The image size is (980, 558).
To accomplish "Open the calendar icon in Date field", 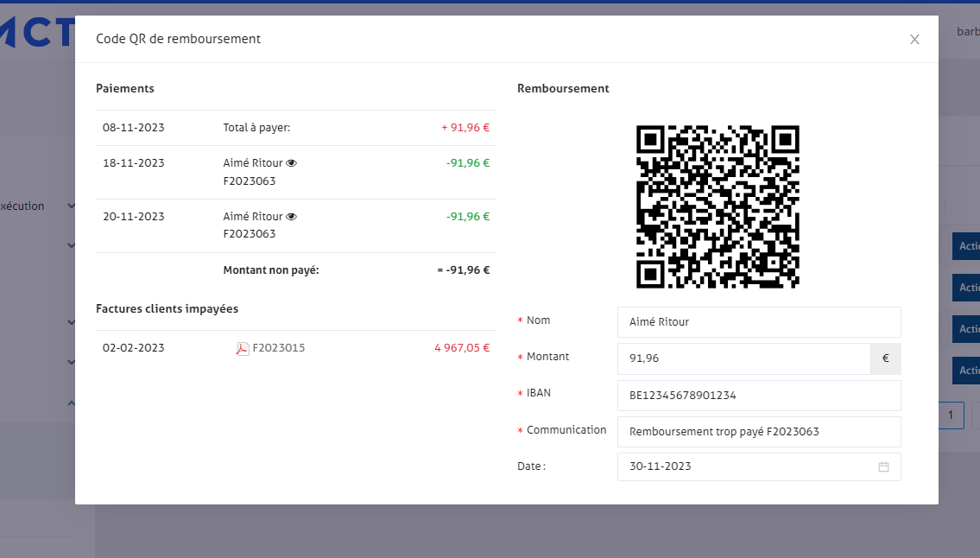I will click(x=883, y=466).
